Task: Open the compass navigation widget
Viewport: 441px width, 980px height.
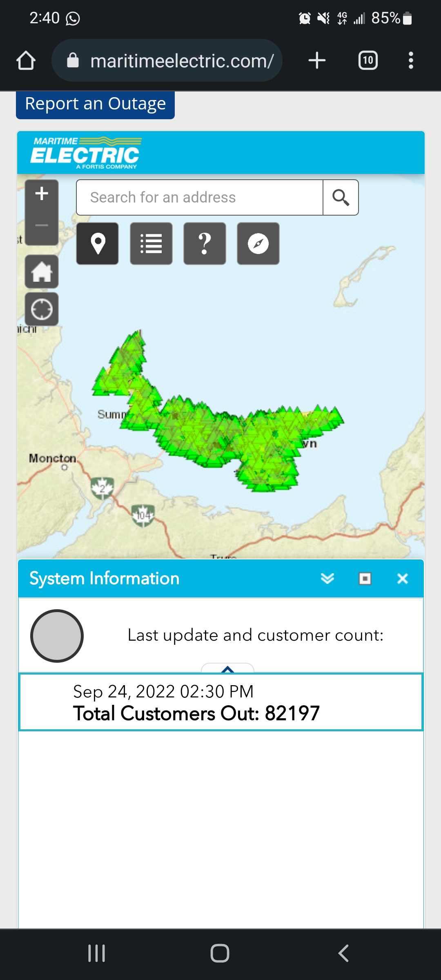Action: pyautogui.click(x=258, y=244)
